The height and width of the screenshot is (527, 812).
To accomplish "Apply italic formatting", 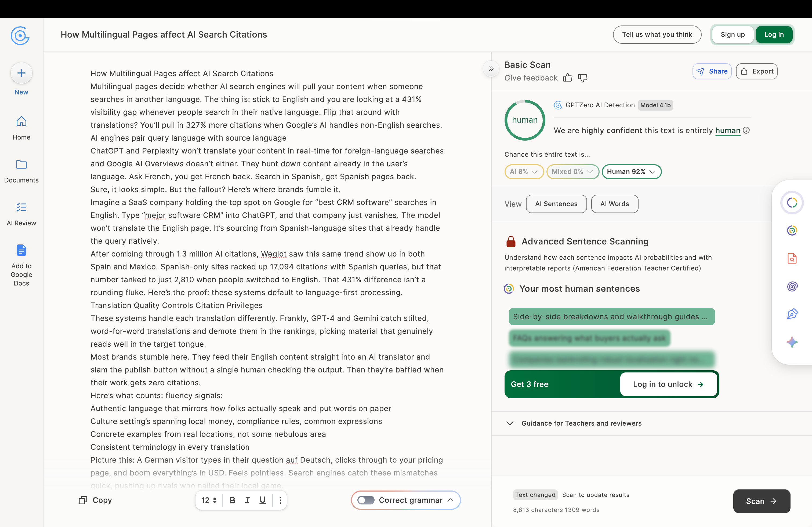I will [x=247, y=500].
